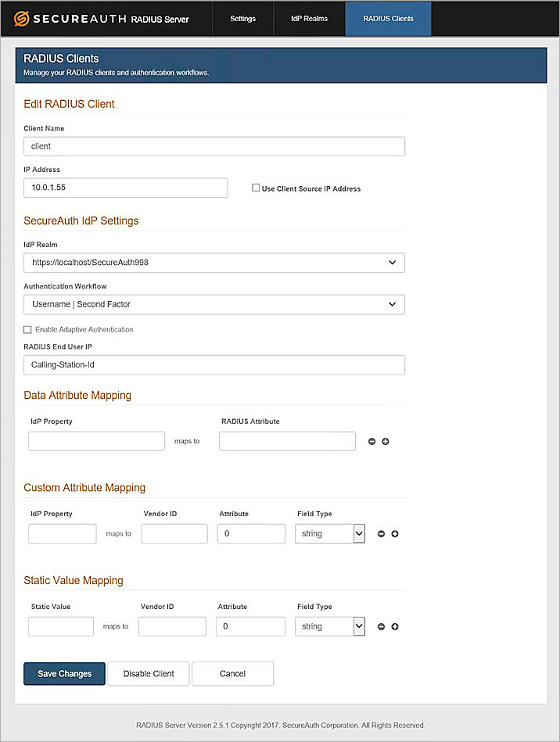This screenshot has height=742, width=560.
Task: Click the add icon in Static Value Mapping
Action: point(395,626)
